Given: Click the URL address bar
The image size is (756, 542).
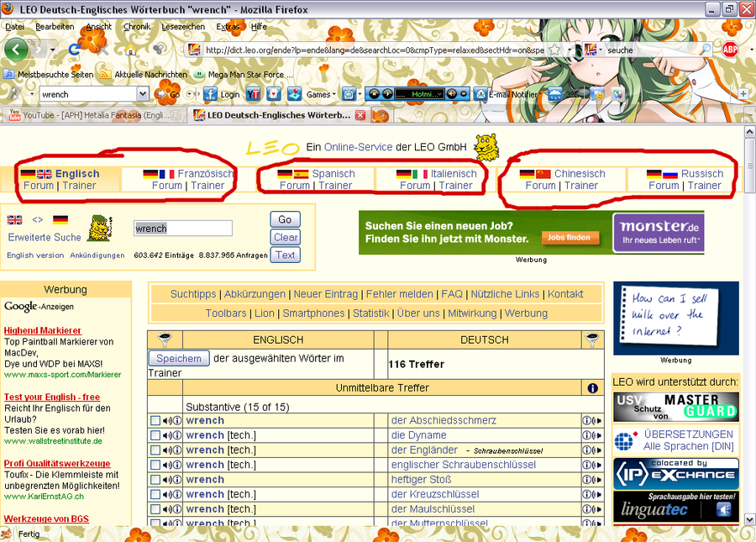Looking at the screenshot, I should [x=375, y=50].
